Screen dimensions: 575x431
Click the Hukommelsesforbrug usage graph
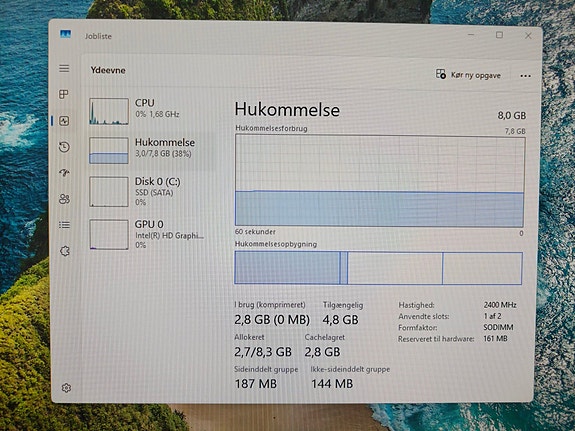380,180
